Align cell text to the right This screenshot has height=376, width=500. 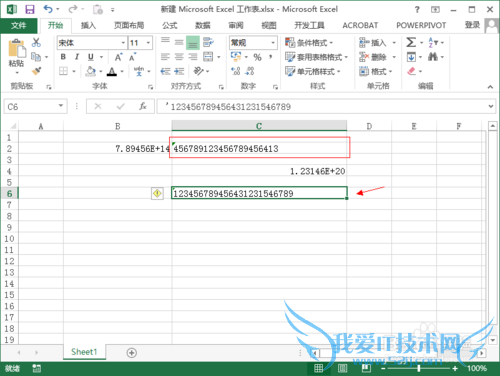click(193, 57)
